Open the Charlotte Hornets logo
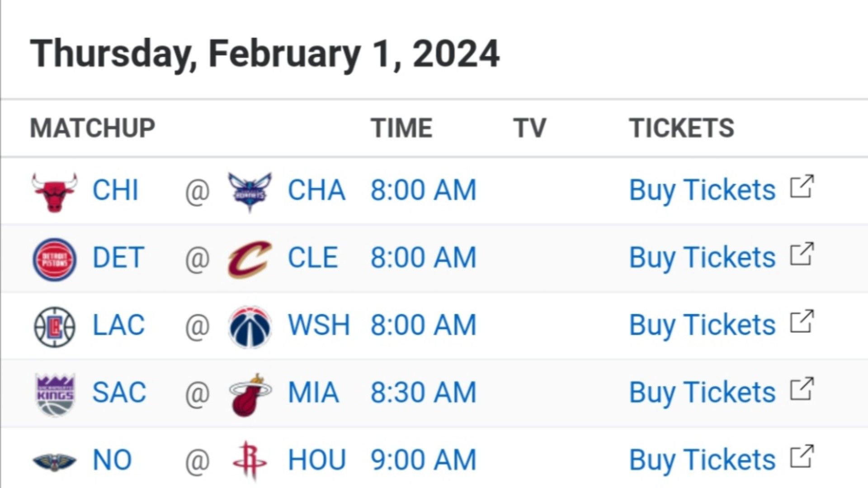This screenshot has width=868, height=488. tap(250, 192)
